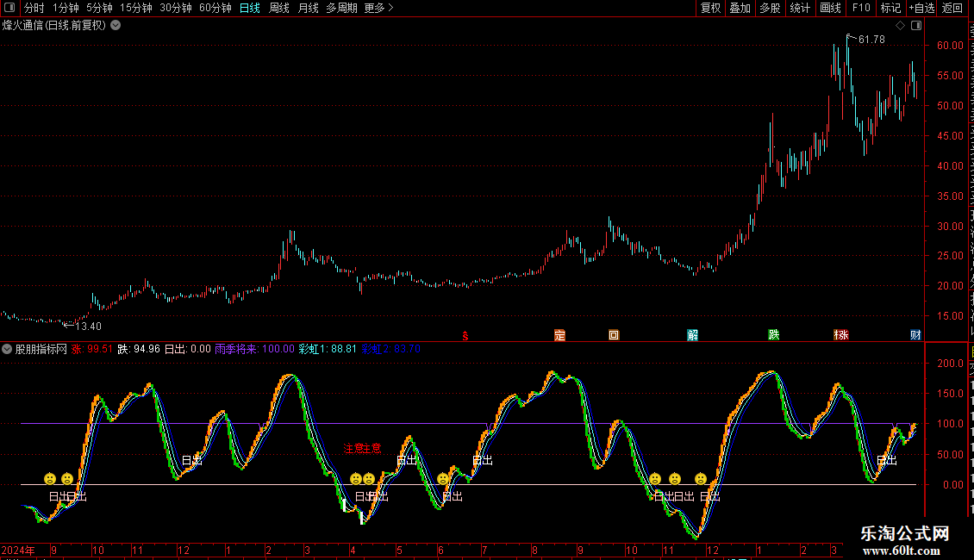Select the 5分钟 period tab
The height and width of the screenshot is (560, 974).
click(x=99, y=8)
